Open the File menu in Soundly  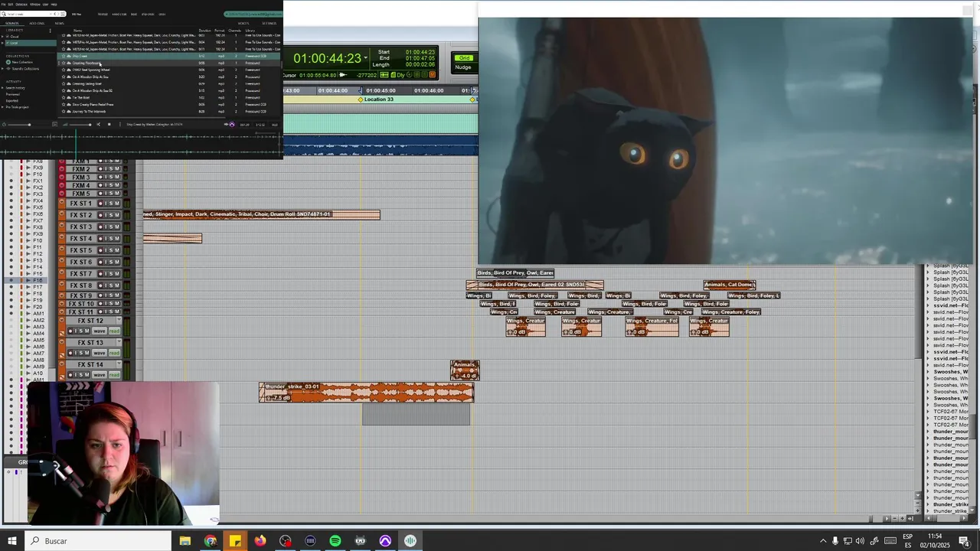tap(3, 5)
